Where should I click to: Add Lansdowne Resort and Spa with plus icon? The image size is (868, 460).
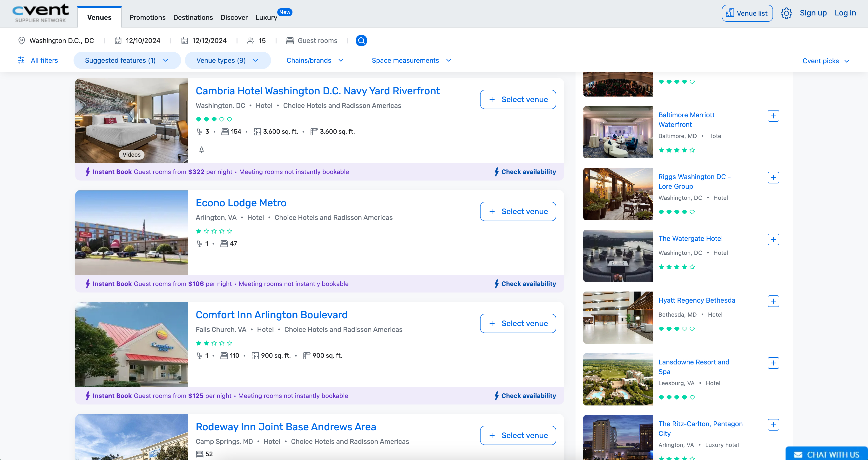[x=773, y=363]
